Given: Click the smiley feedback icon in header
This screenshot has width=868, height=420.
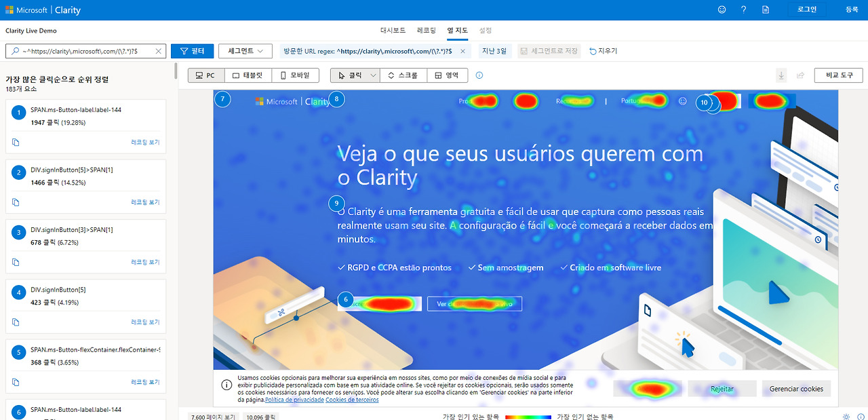Looking at the screenshot, I should click(722, 9).
